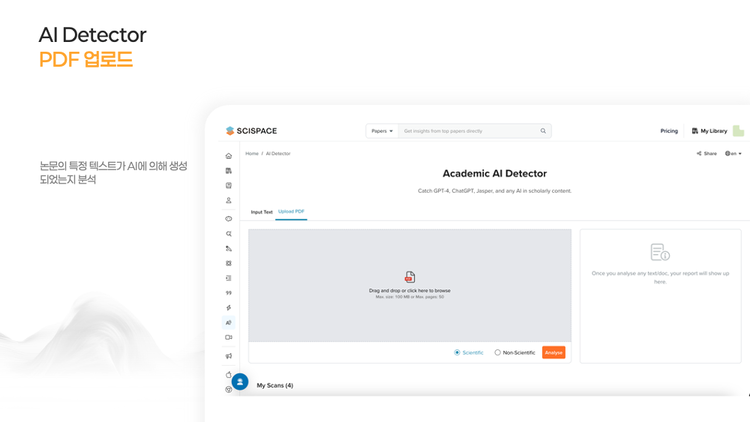Open the Home icon in sidebar

click(x=229, y=156)
